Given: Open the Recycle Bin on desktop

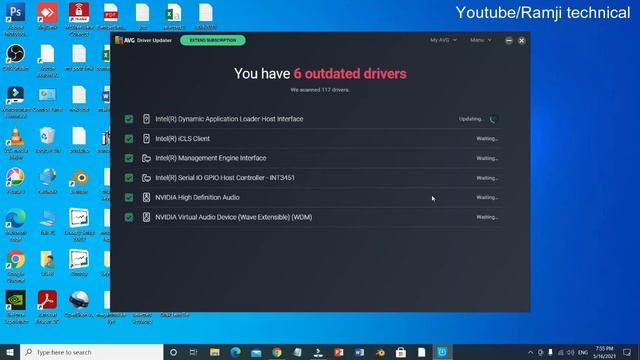Looking at the screenshot, I should [47, 140].
